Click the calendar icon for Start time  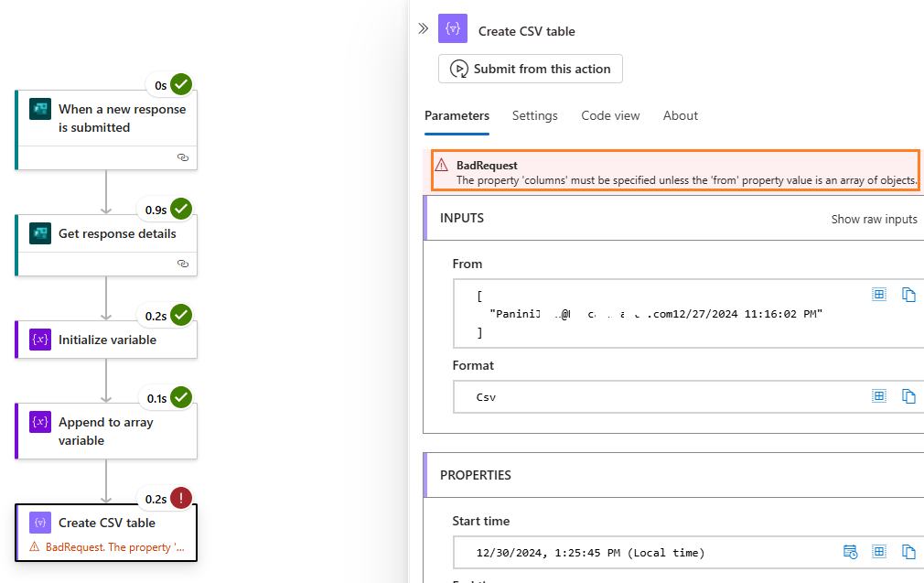[x=850, y=552]
